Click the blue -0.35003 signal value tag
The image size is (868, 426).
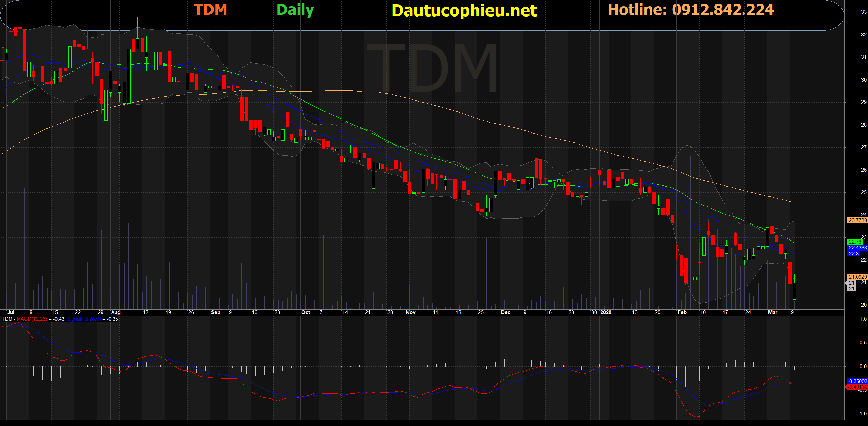click(x=857, y=381)
